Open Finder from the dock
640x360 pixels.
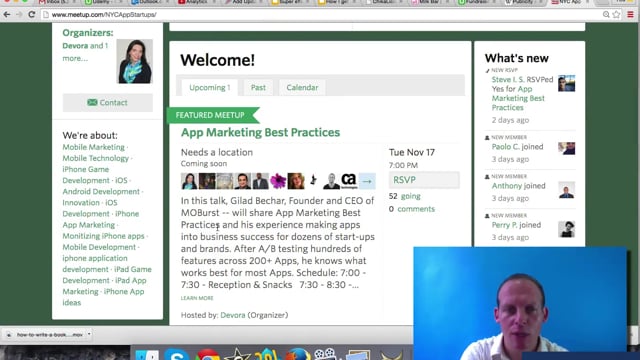pyautogui.click(x=147, y=354)
